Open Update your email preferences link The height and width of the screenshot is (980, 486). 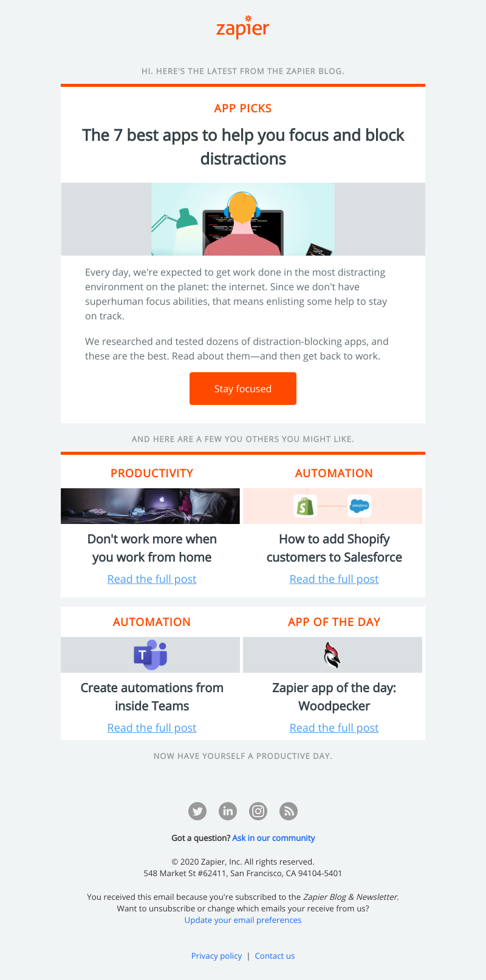tap(243, 920)
